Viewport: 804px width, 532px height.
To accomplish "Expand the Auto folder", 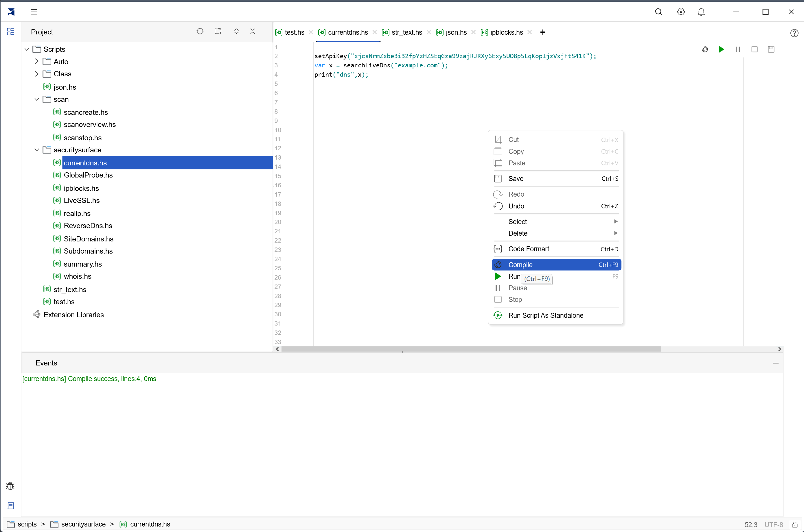I will click(x=37, y=61).
